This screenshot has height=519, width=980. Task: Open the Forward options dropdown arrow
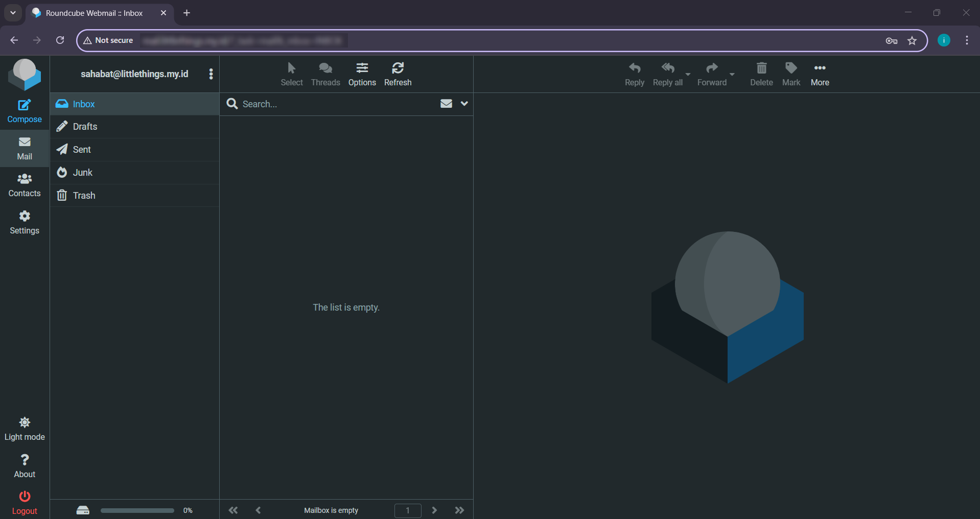click(x=732, y=75)
